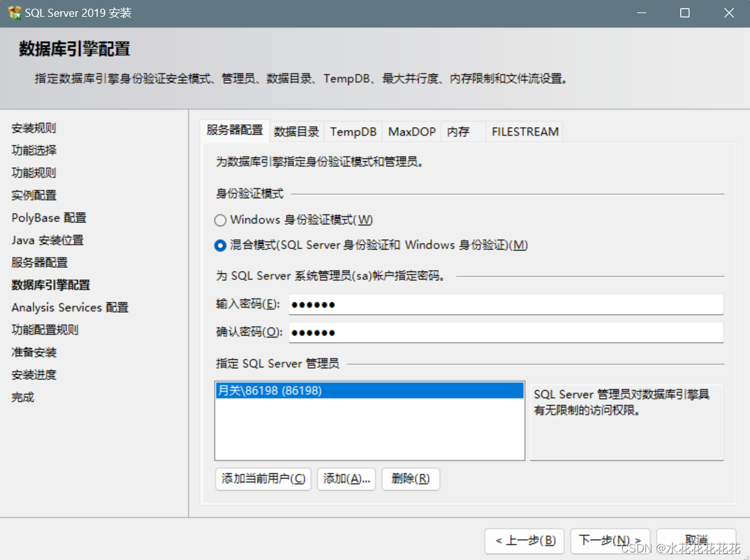The image size is (750, 560).
Task: Click the SQL Server setup title bar icon
Action: point(14,13)
